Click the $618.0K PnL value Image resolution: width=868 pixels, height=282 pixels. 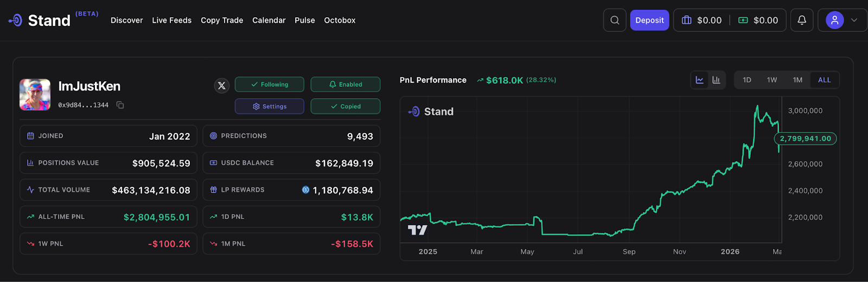pyautogui.click(x=505, y=80)
